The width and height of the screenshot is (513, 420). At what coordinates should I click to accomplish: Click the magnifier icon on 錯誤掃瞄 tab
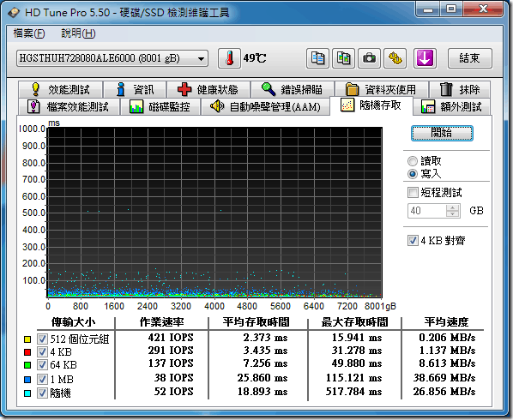[x=269, y=89]
